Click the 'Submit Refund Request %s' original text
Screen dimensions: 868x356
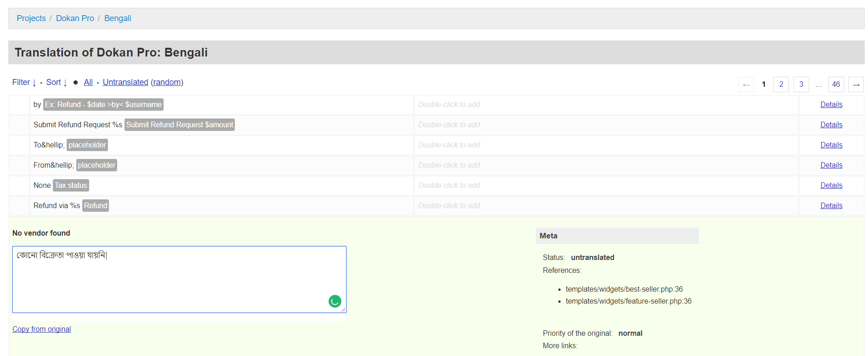click(78, 125)
